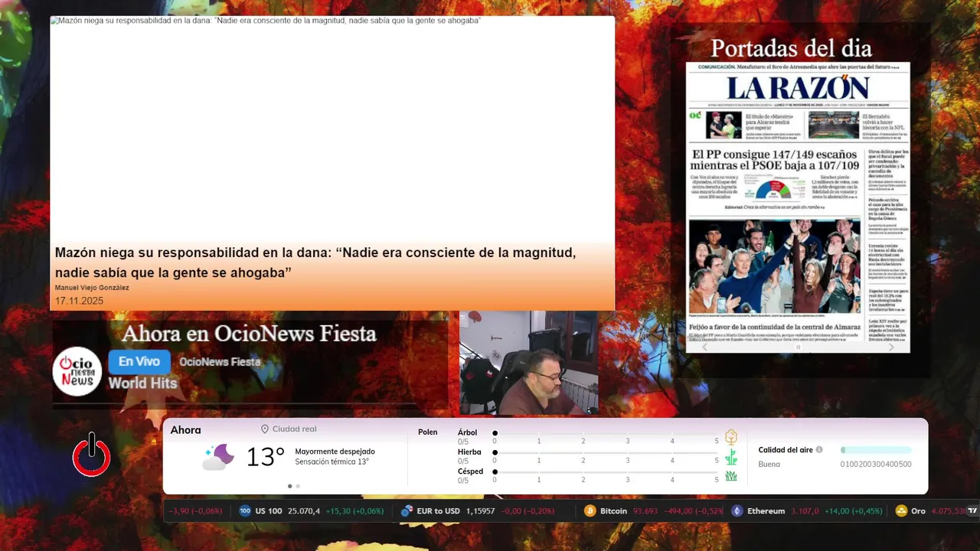Pause the Portadas del dia slideshow

pyautogui.click(x=798, y=347)
